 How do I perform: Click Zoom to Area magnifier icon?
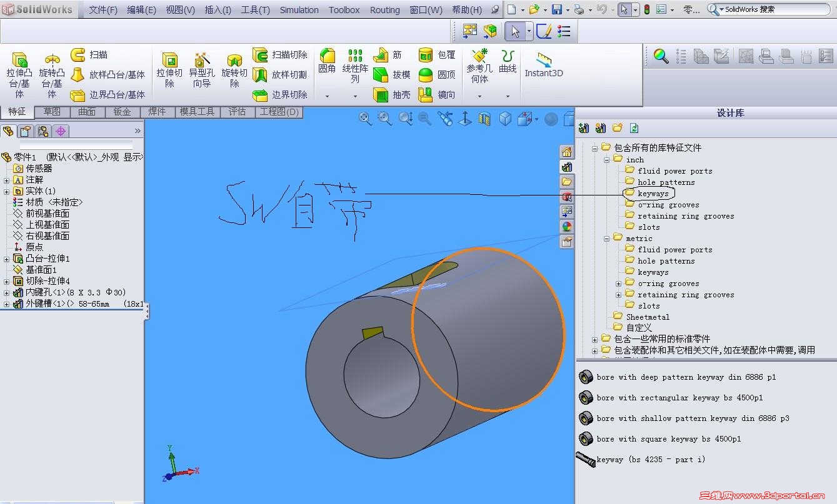pos(385,119)
